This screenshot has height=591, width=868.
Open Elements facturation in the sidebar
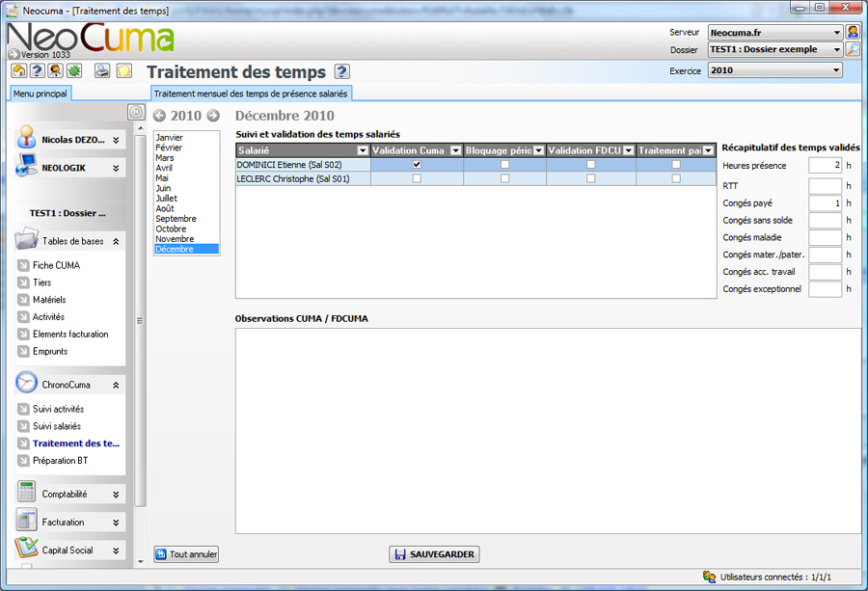[x=70, y=335]
